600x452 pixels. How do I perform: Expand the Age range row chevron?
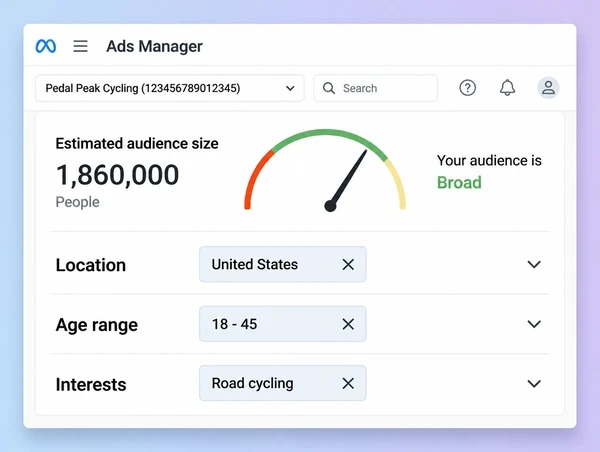tap(534, 324)
